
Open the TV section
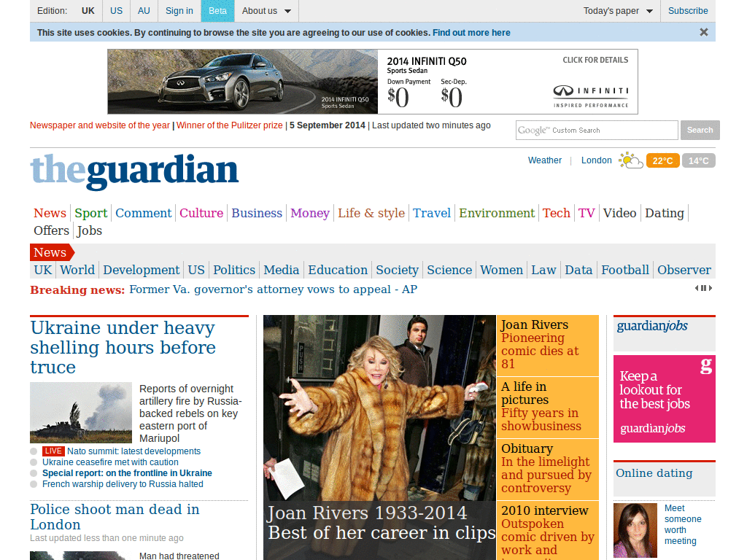tap(587, 213)
